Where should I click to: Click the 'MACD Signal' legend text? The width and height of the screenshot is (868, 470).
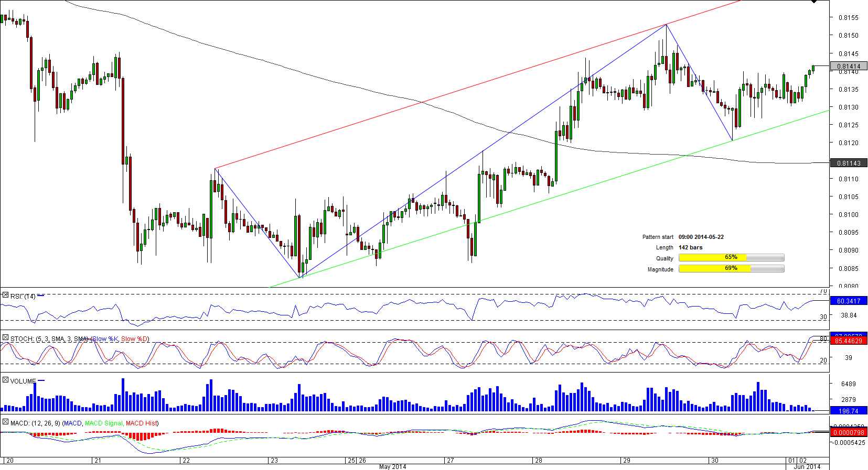click(103, 423)
